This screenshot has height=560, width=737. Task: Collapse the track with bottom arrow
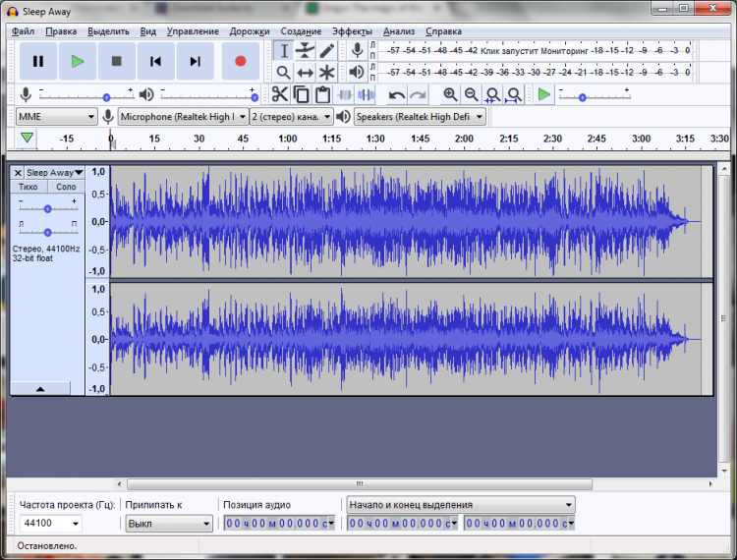(x=40, y=389)
